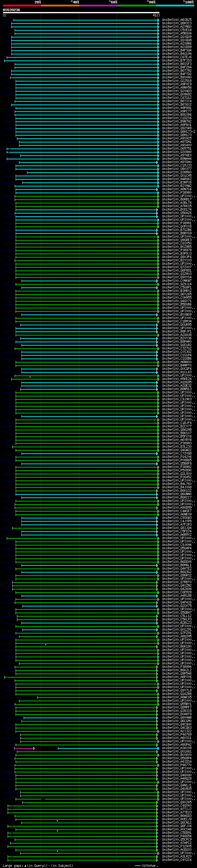
Task: Click the yellow gap marker in the legend
Action: point(25,865)
